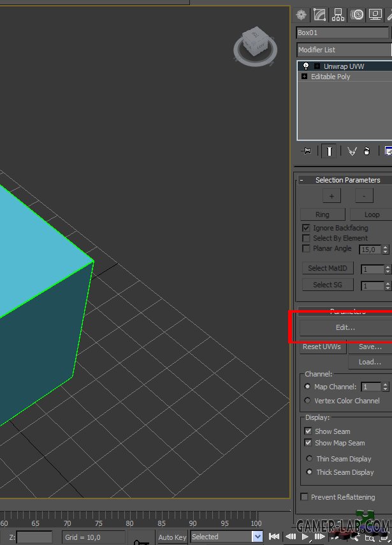Click Remove Modifier trash icon
The height and width of the screenshot is (545, 392).
coord(367,151)
